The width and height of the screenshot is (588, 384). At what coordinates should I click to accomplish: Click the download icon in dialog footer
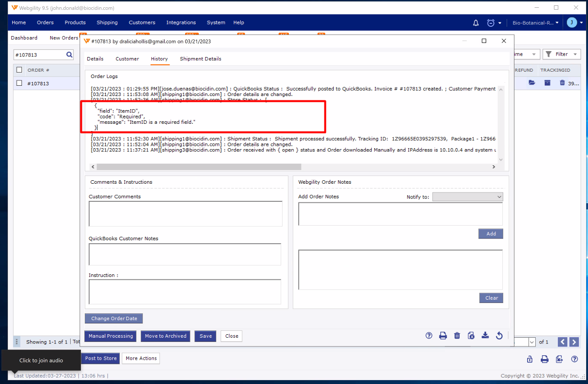(x=485, y=336)
